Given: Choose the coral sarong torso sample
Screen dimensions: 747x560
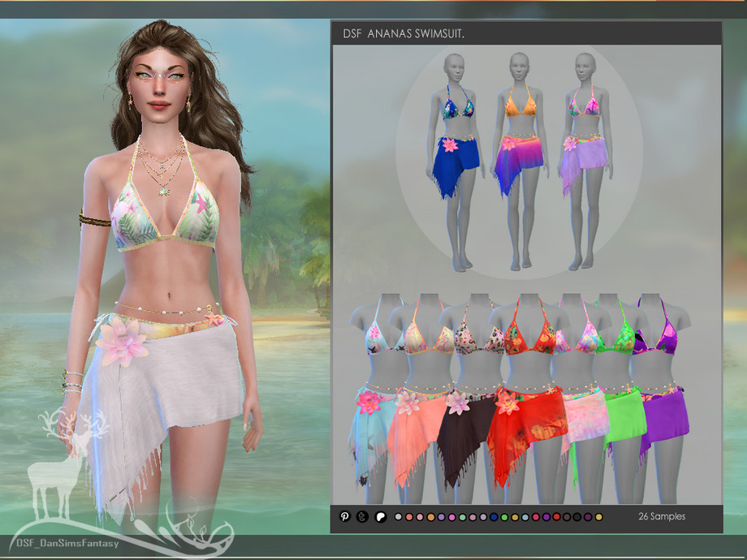Looking at the screenshot, I should [x=419, y=398].
